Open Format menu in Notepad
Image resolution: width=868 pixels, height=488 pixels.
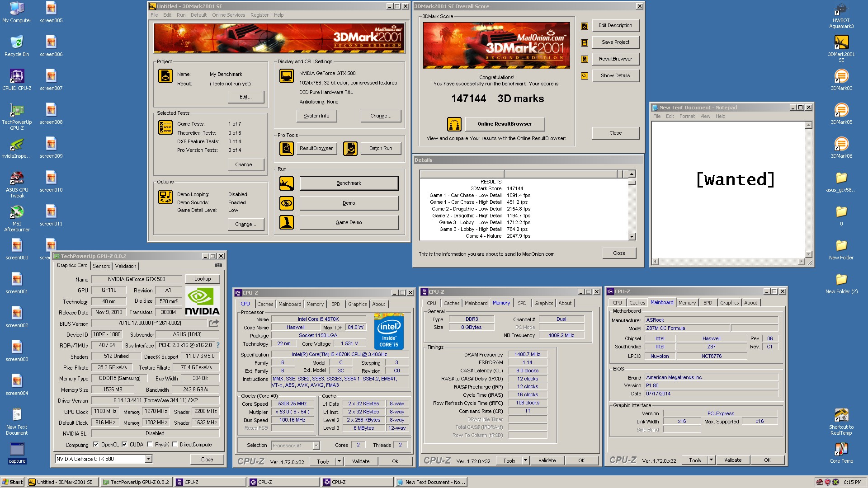pos(687,116)
